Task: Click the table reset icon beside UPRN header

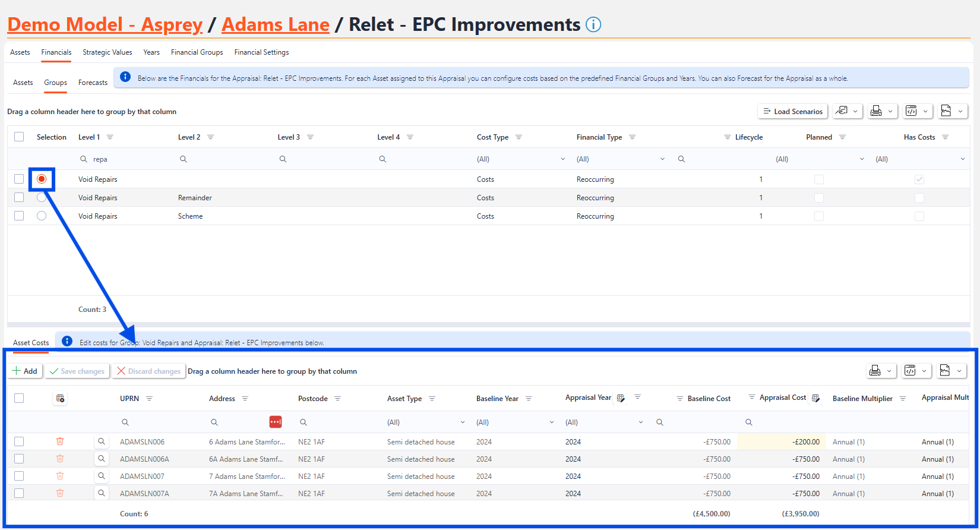Action: [60, 399]
